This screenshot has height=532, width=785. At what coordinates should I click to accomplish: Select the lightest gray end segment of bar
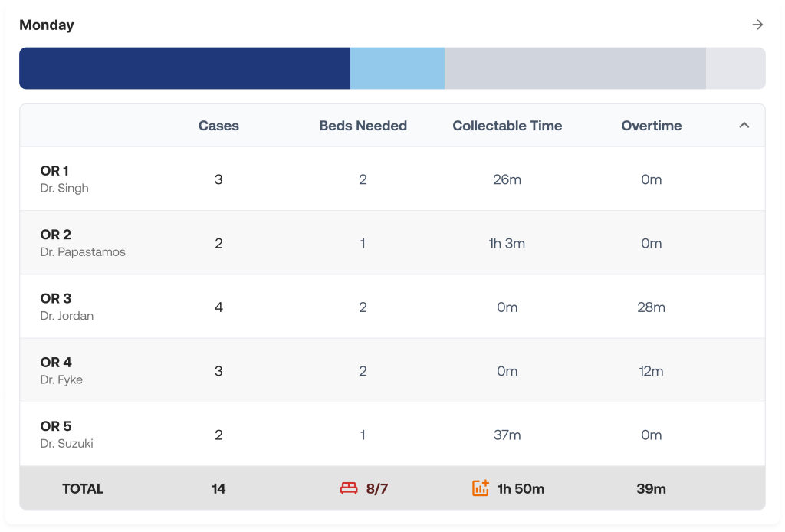point(736,68)
